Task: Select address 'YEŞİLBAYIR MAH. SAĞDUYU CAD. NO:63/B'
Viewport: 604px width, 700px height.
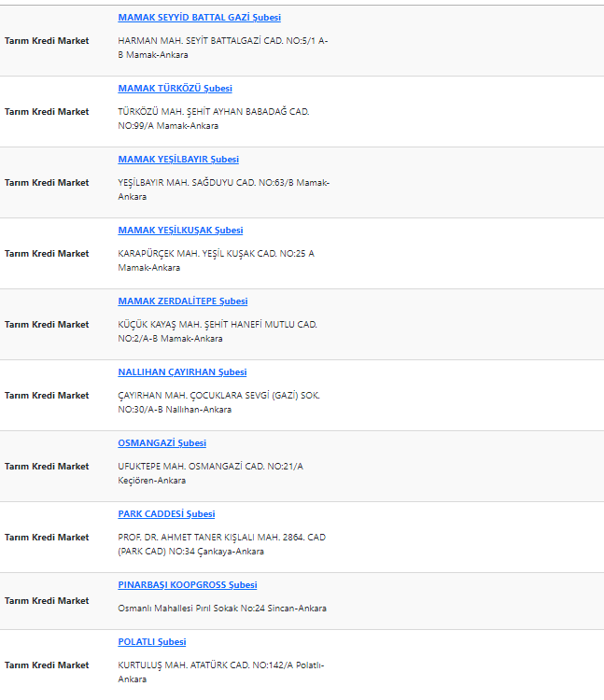Action: click(x=205, y=183)
